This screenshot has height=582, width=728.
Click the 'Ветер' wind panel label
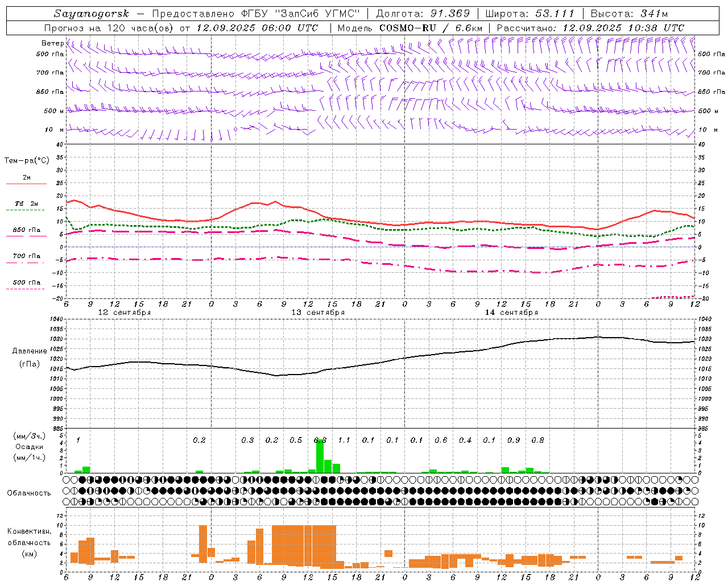point(52,43)
